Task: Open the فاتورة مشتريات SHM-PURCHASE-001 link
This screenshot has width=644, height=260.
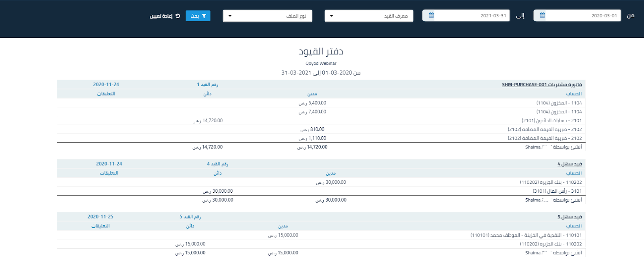Action: (x=541, y=85)
